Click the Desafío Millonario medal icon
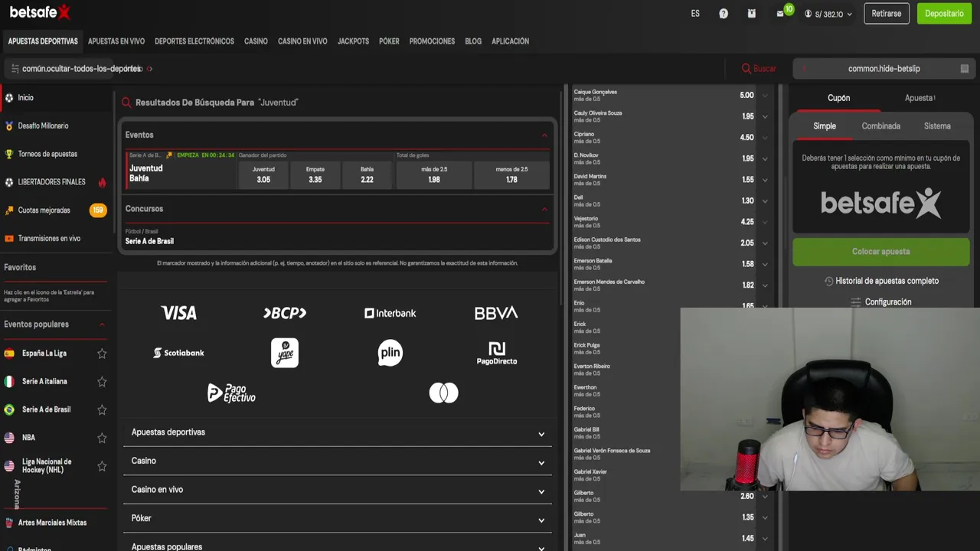This screenshot has height=551, width=980. click(9, 126)
